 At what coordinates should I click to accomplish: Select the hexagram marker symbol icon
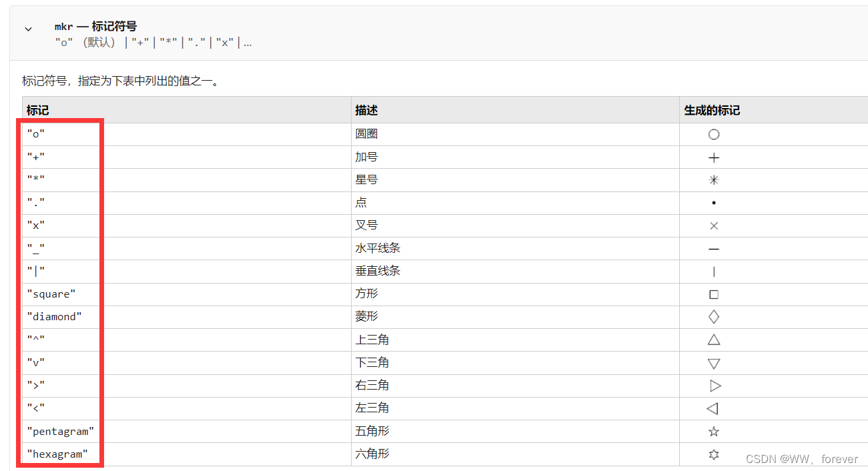tap(713, 454)
